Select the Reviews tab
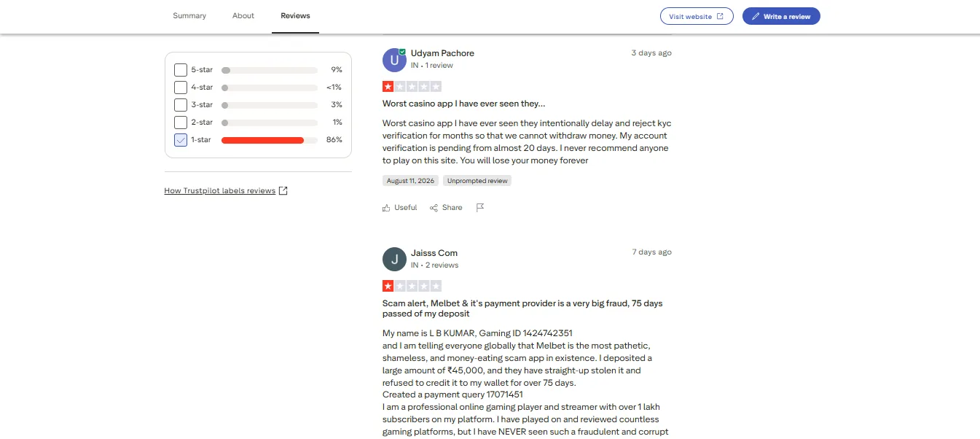The height and width of the screenshot is (439, 980). tap(295, 16)
